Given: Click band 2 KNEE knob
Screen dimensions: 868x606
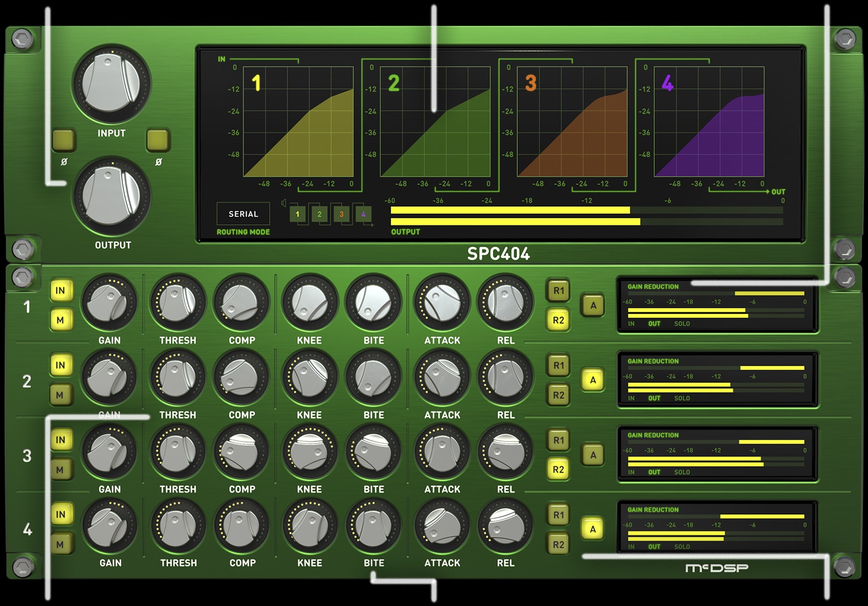Looking at the screenshot, I should click(x=310, y=378).
